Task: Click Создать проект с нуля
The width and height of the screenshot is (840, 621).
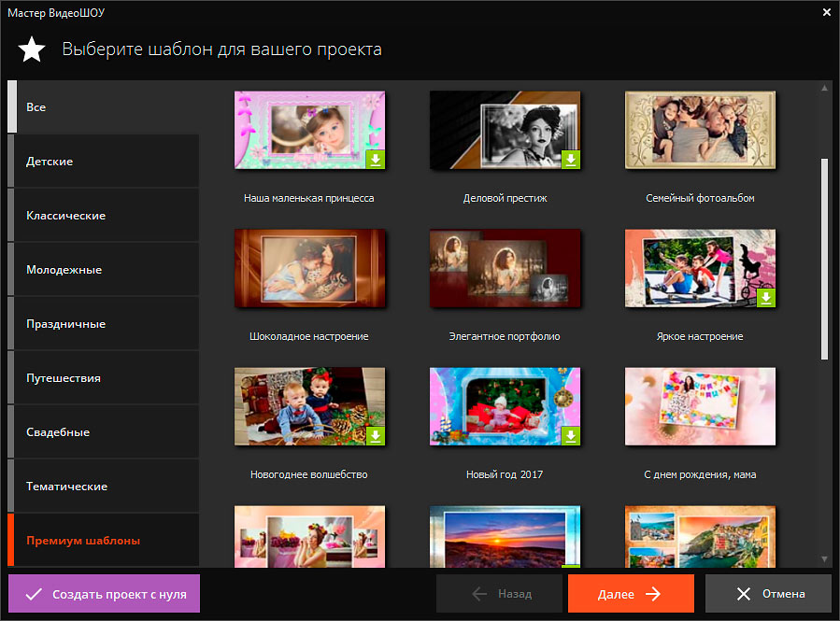Action: click(105, 594)
